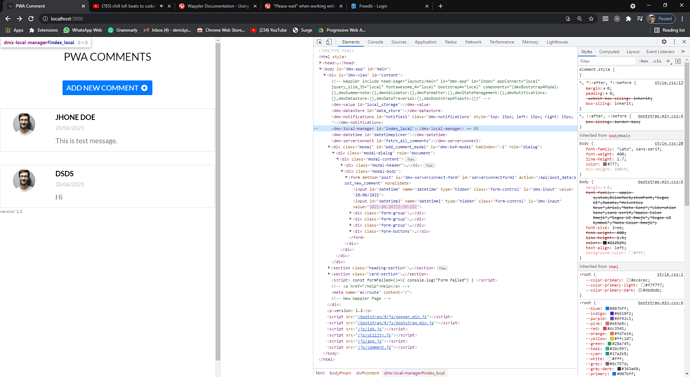The width and height of the screenshot is (690, 377).
Task: Toggle the computed styles sidebar icon
Action: pyautogui.click(x=678, y=61)
